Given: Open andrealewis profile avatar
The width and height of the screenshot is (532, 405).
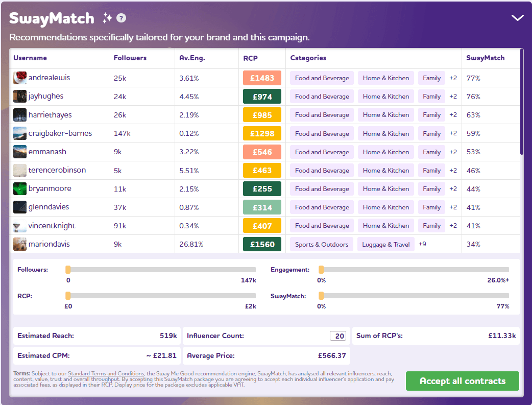Looking at the screenshot, I should tap(20, 78).
